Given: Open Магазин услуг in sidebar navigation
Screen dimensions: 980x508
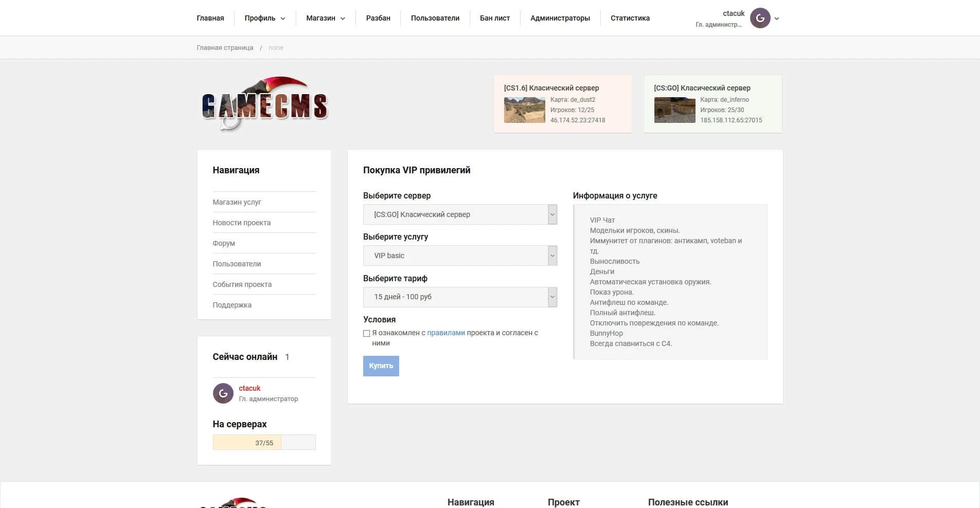Looking at the screenshot, I should (237, 202).
